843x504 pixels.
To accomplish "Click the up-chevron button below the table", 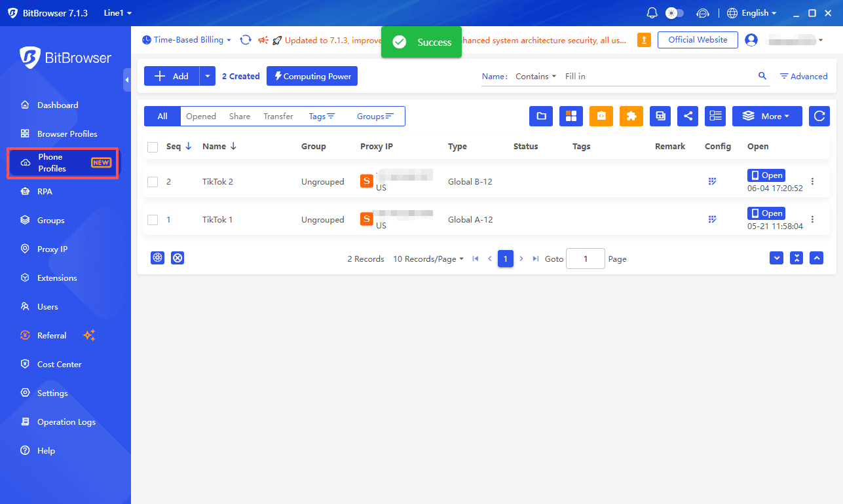I will pos(816,258).
